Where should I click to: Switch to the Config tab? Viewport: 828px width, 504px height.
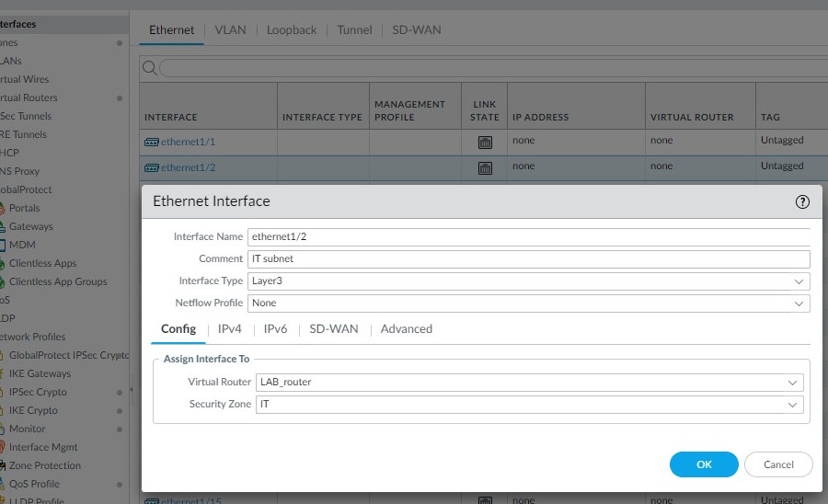(178, 328)
